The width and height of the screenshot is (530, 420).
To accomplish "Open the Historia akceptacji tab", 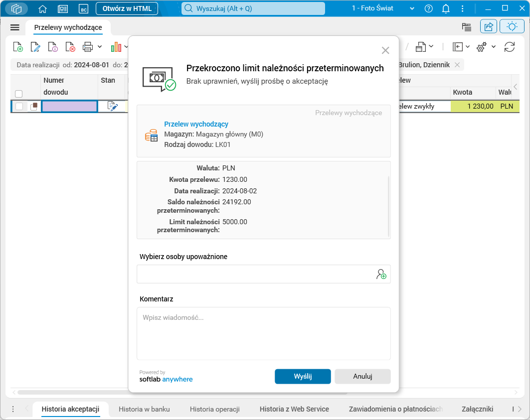I will [x=71, y=409].
